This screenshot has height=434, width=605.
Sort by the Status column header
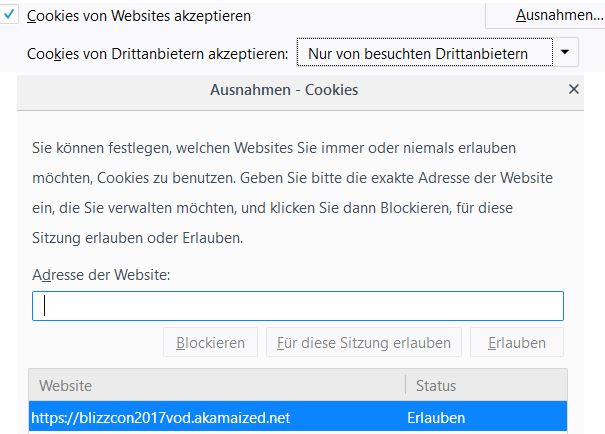486,385
